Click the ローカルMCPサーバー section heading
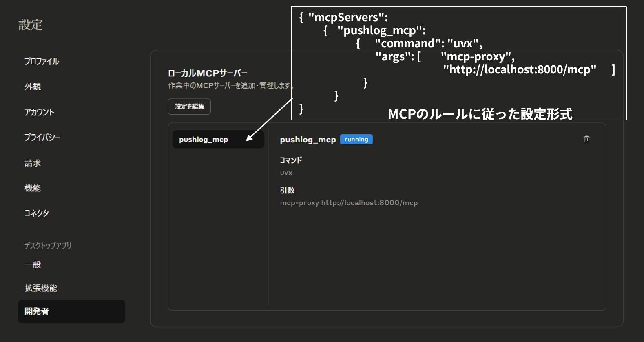The height and width of the screenshot is (342, 644). click(x=208, y=73)
